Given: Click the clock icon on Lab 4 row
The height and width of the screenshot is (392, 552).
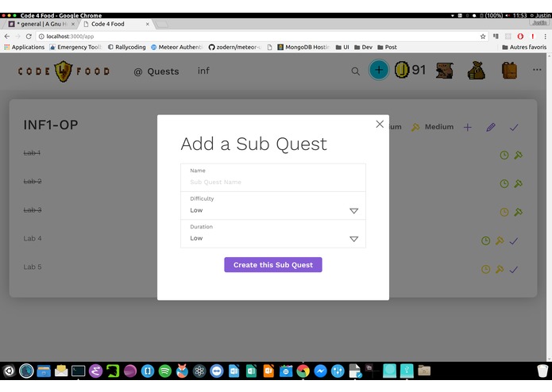Looking at the screenshot, I should [485, 240].
